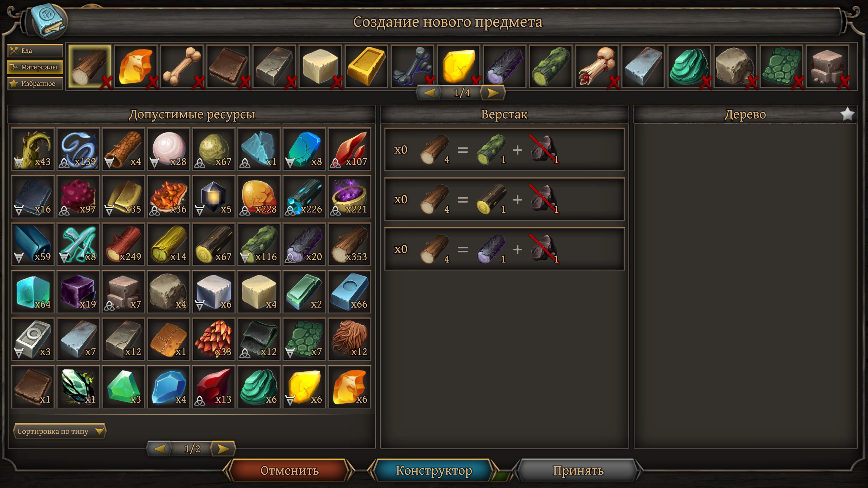This screenshot has width=868, height=488.
Task: Switch to the Еда tab
Action: pyautogui.click(x=35, y=51)
